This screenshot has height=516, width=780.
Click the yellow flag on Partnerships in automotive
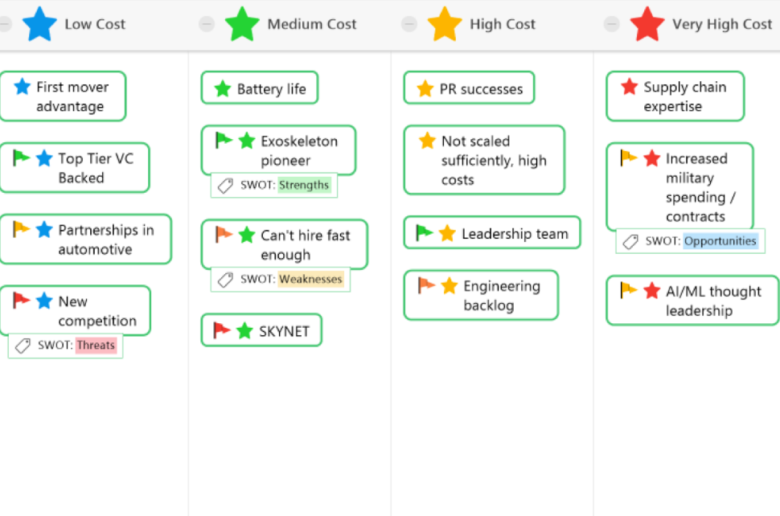pyautogui.click(x=21, y=229)
